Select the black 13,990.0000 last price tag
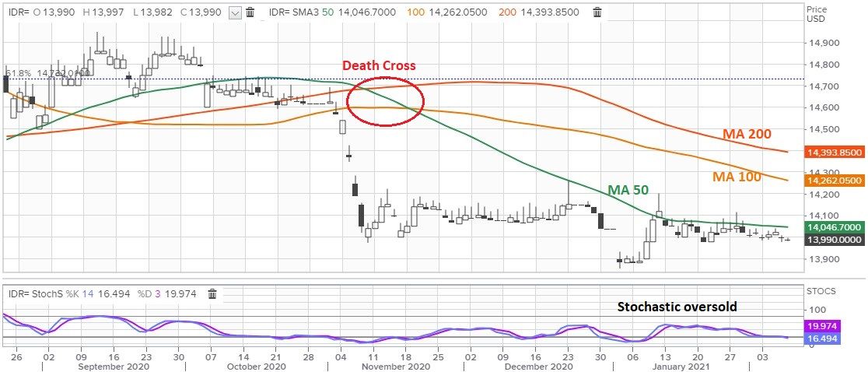 click(835, 240)
